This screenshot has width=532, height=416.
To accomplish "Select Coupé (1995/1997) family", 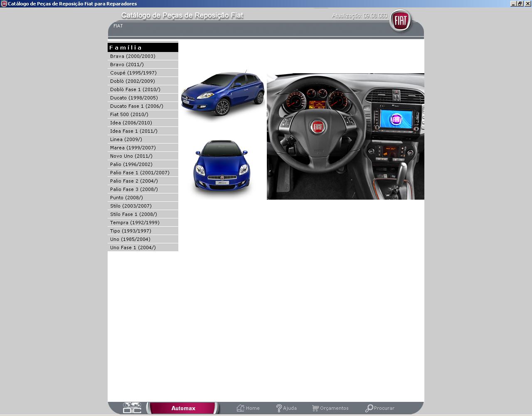I will [x=143, y=73].
